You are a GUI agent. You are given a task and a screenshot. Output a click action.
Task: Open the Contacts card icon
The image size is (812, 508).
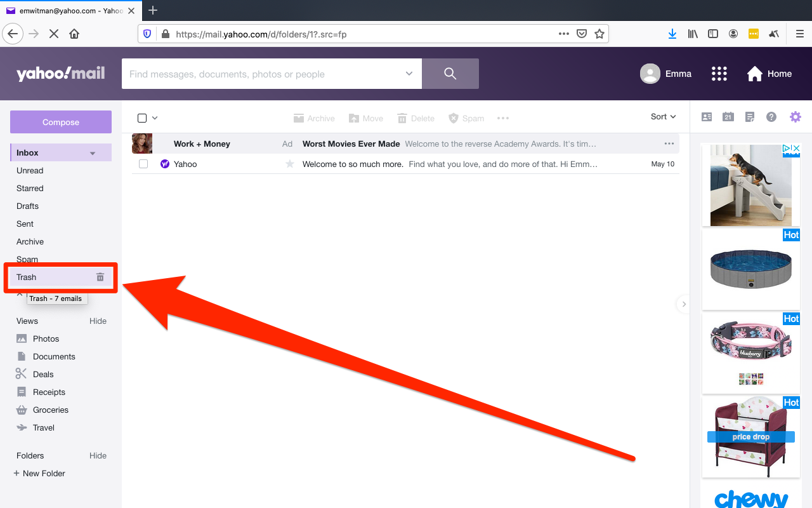(707, 117)
